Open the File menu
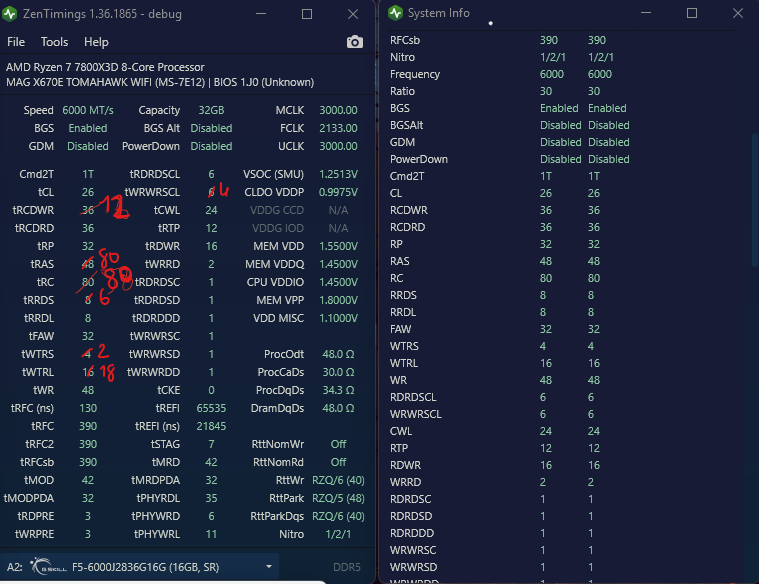 [x=16, y=42]
